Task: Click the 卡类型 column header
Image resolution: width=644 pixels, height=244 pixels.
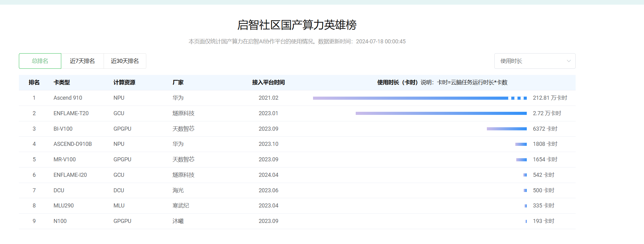Action: click(x=62, y=82)
